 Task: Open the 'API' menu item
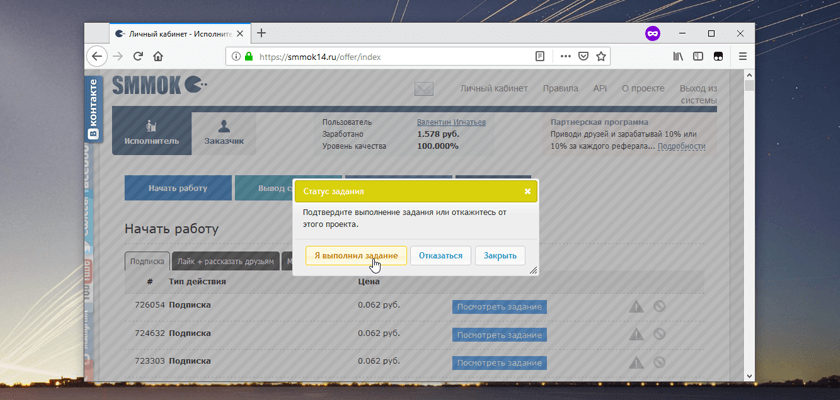tap(599, 88)
